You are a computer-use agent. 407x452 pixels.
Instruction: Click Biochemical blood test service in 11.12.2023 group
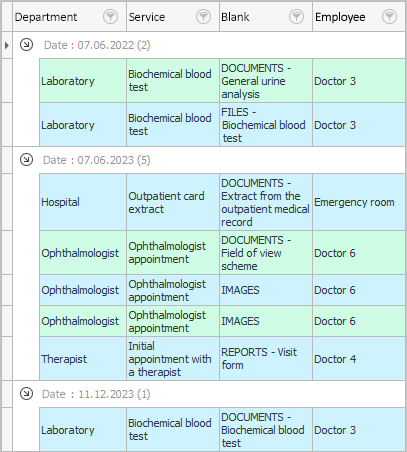pyautogui.click(x=173, y=430)
